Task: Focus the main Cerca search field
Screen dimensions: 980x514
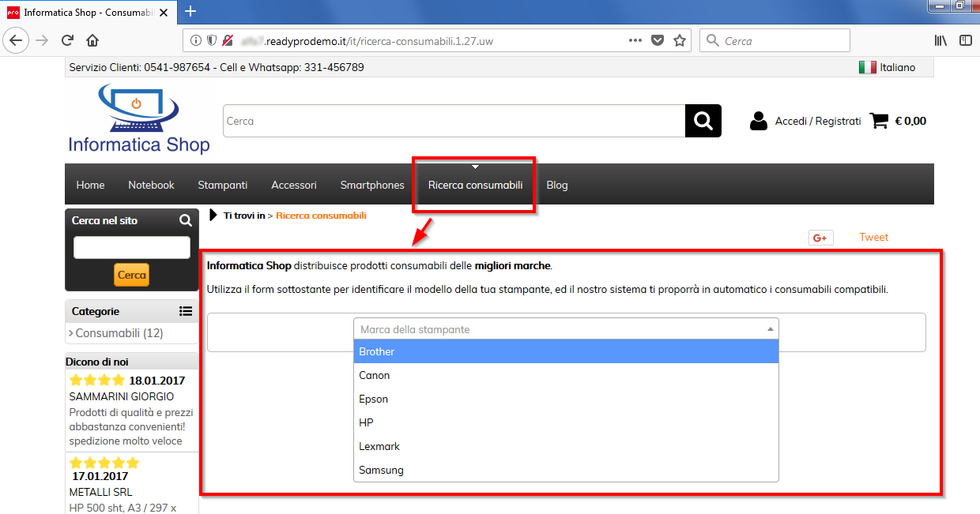Action: click(x=454, y=121)
